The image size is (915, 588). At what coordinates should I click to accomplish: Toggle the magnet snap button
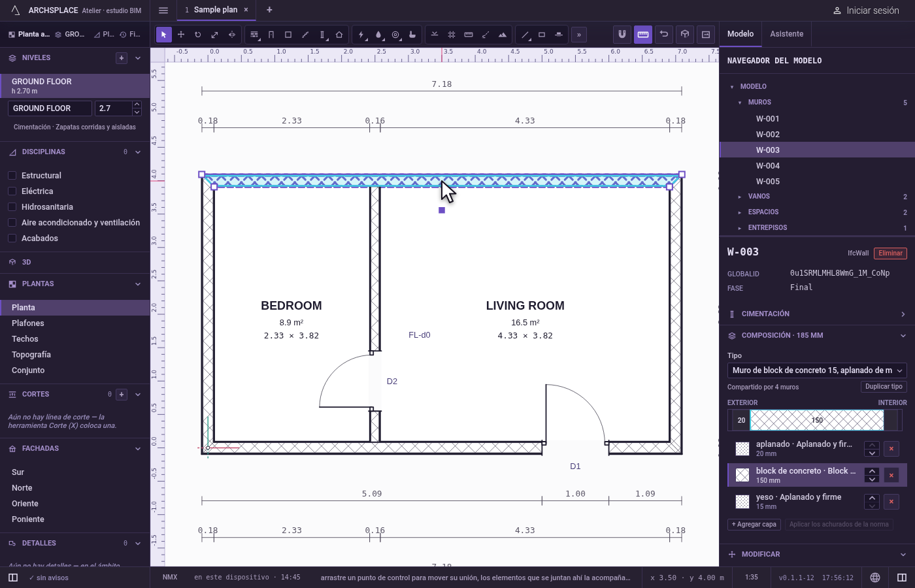622,34
